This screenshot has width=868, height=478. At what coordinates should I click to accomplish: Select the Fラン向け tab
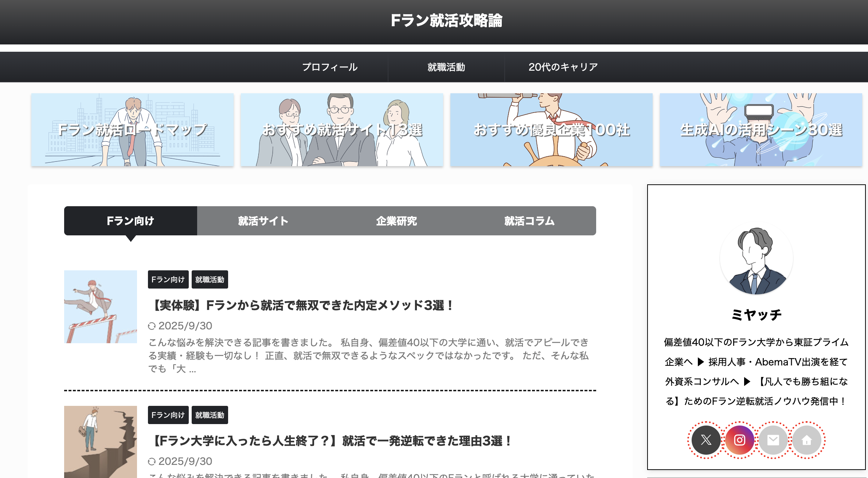[x=130, y=221]
